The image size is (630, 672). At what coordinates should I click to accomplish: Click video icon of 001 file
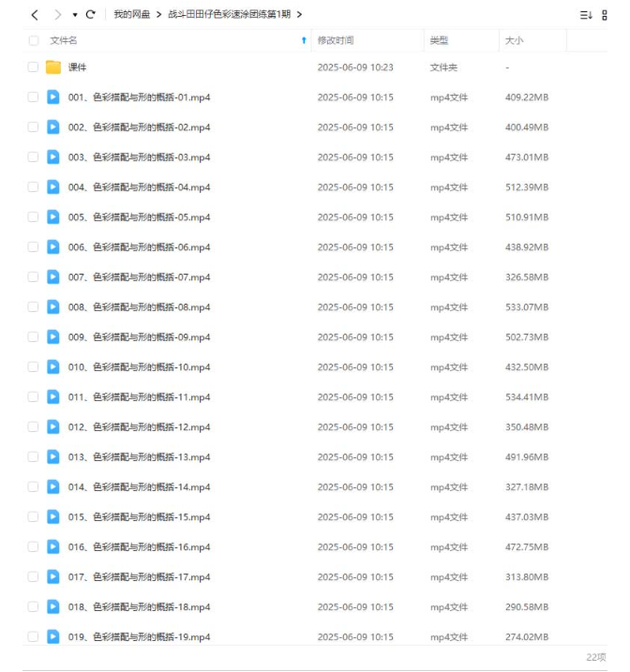tap(53, 97)
